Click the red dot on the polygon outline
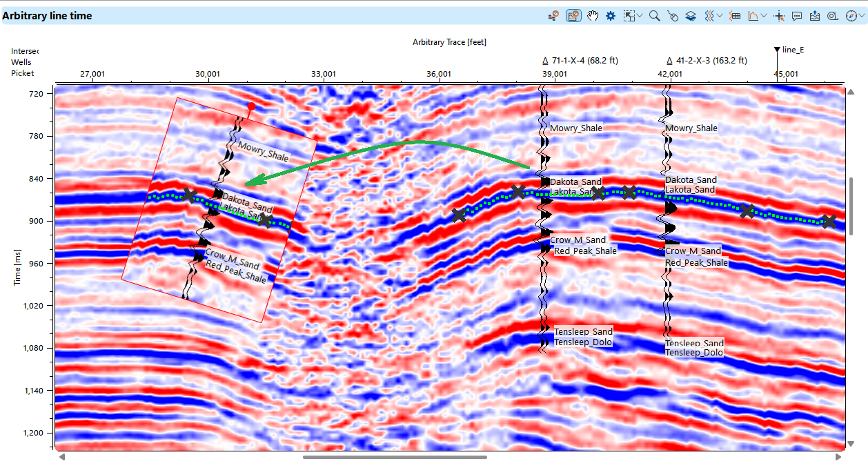Screen dimensions: 868x468 (x=250, y=106)
